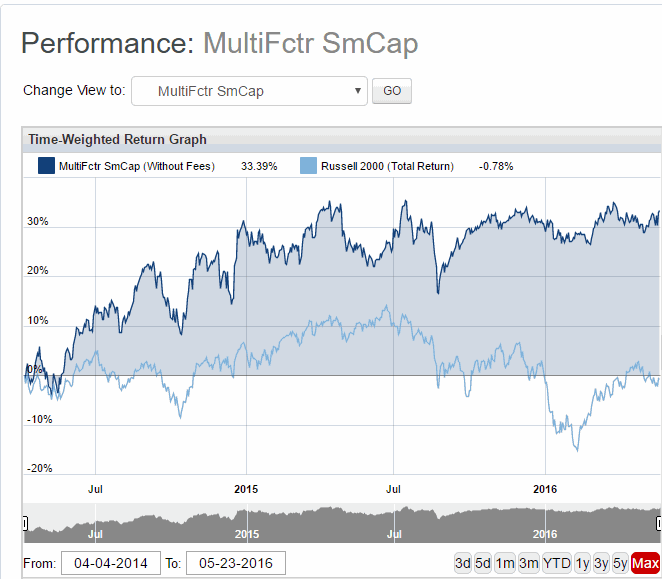Click the 2015 marker in the range navigator

(x=247, y=534)
